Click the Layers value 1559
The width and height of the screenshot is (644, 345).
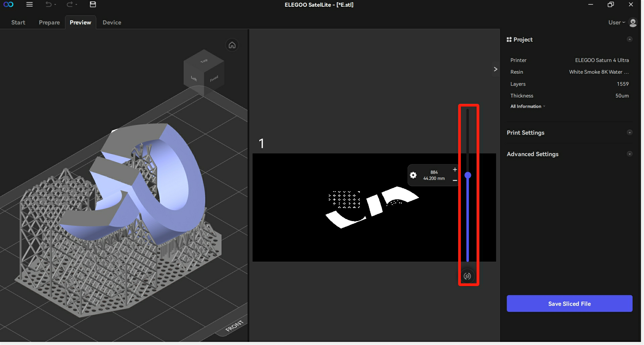623,84
